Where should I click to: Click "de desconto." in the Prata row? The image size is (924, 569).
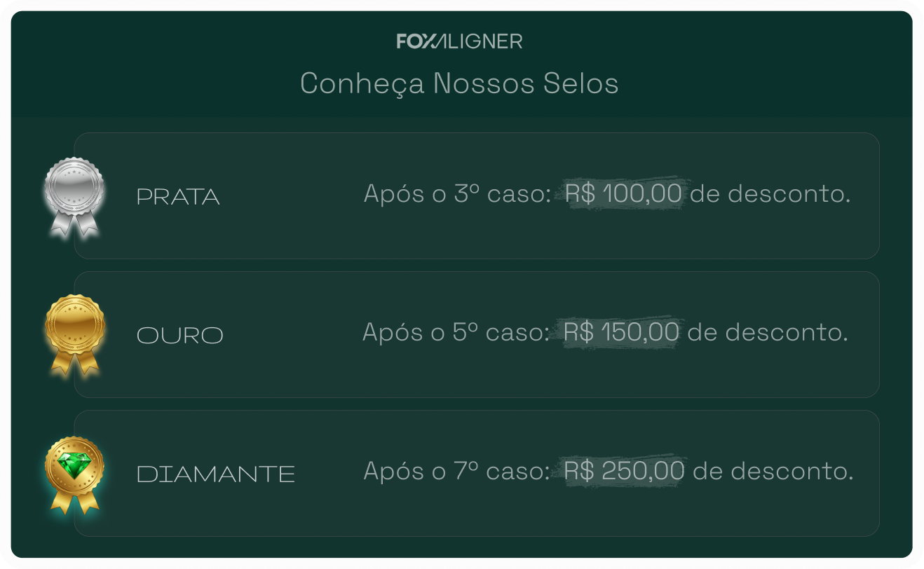(770, 193)
